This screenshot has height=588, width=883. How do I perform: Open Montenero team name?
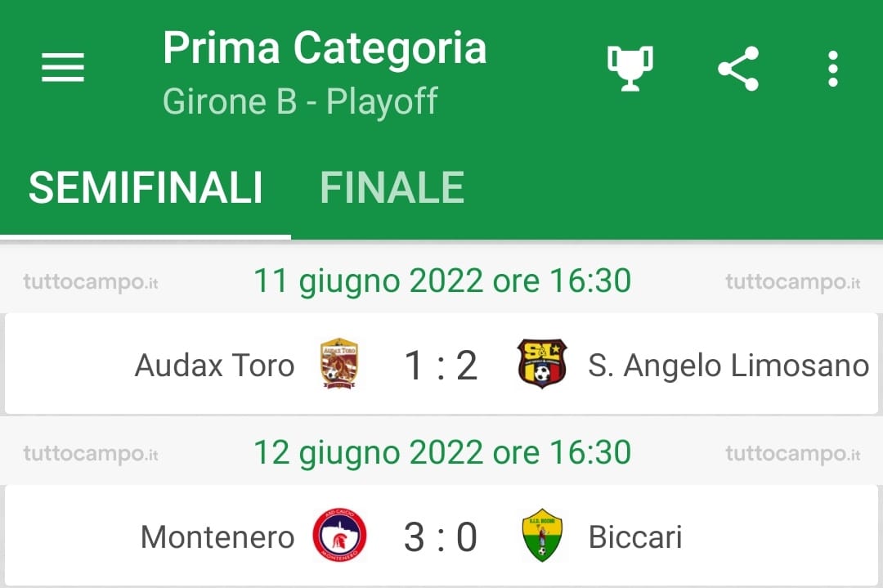pyautogui.click(x=217, y=537)
